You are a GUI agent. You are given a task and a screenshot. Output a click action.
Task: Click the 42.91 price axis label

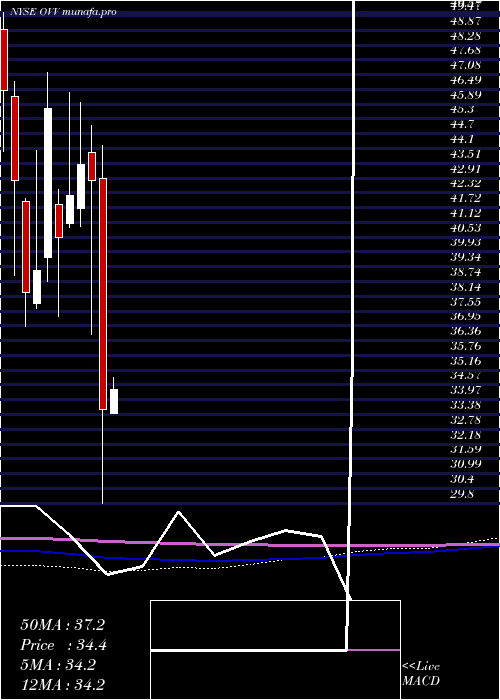click(466, 169)
